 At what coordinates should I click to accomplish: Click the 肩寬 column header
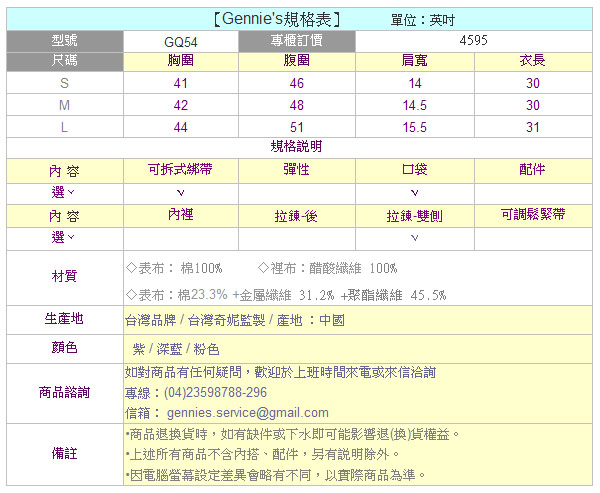pyautogui.click(x=414, y=60)
